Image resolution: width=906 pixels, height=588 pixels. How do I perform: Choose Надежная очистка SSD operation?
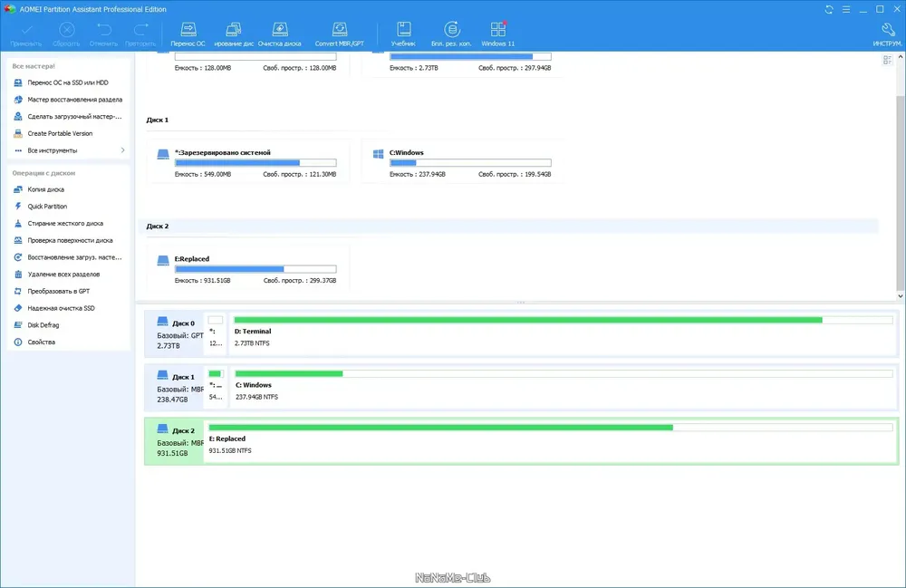click(x=61, y=308)
